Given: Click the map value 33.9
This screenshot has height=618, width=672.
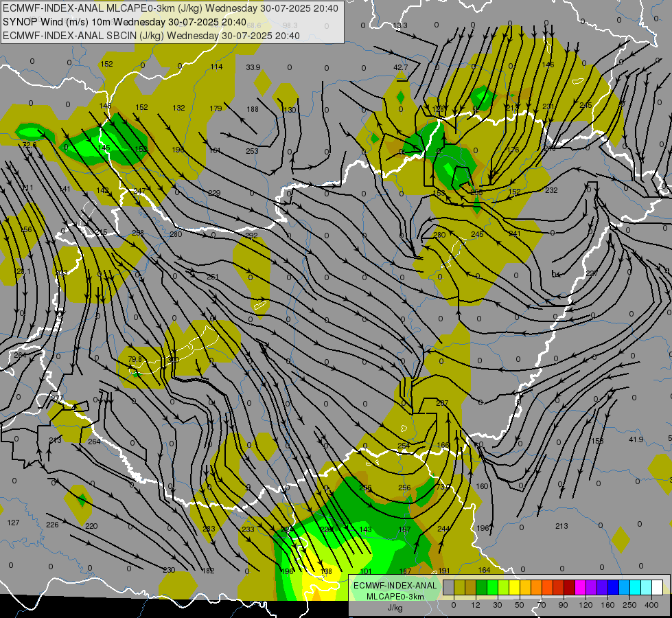Looking at the screenshot, I should coord(253,67).
